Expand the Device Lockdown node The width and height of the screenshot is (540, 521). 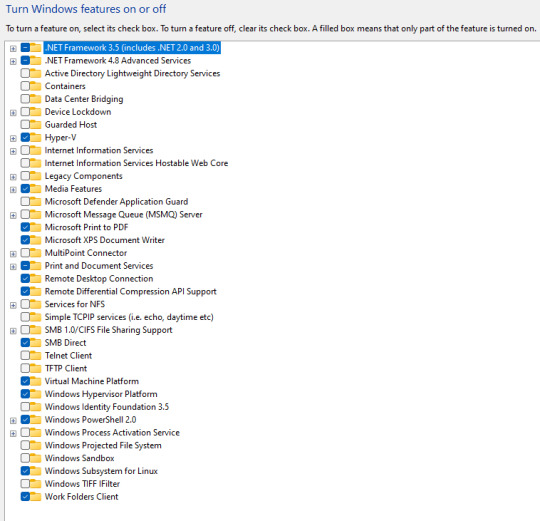click(13, 113)
